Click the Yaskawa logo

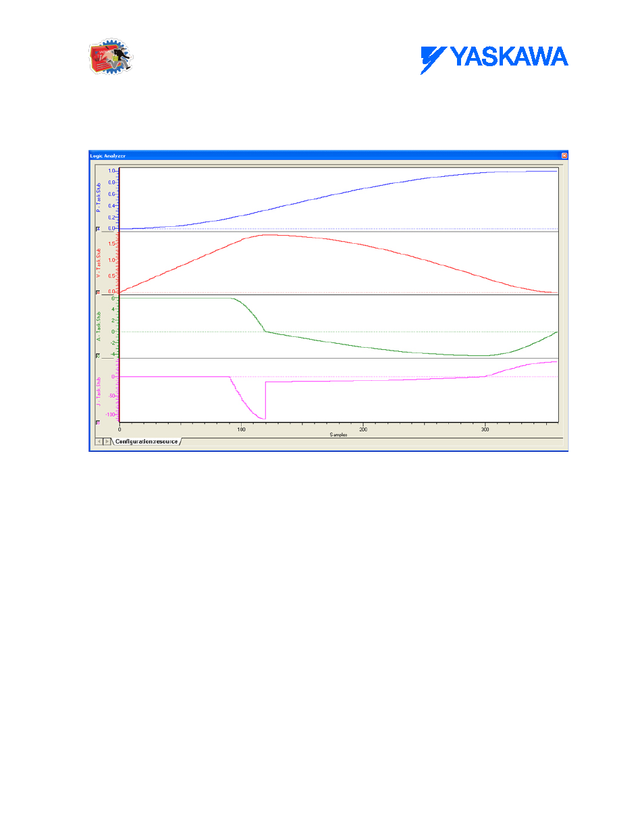(494, 59)
